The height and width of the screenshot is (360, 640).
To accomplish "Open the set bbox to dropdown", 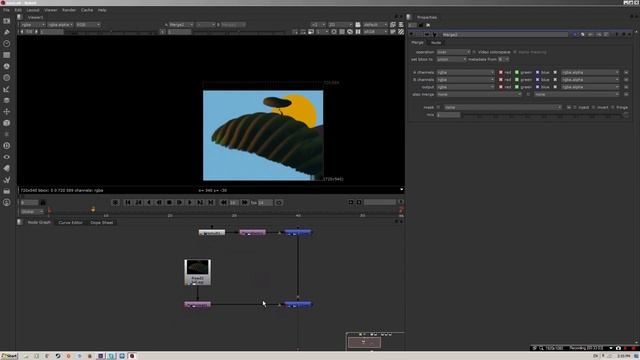I will coord(451,60).
